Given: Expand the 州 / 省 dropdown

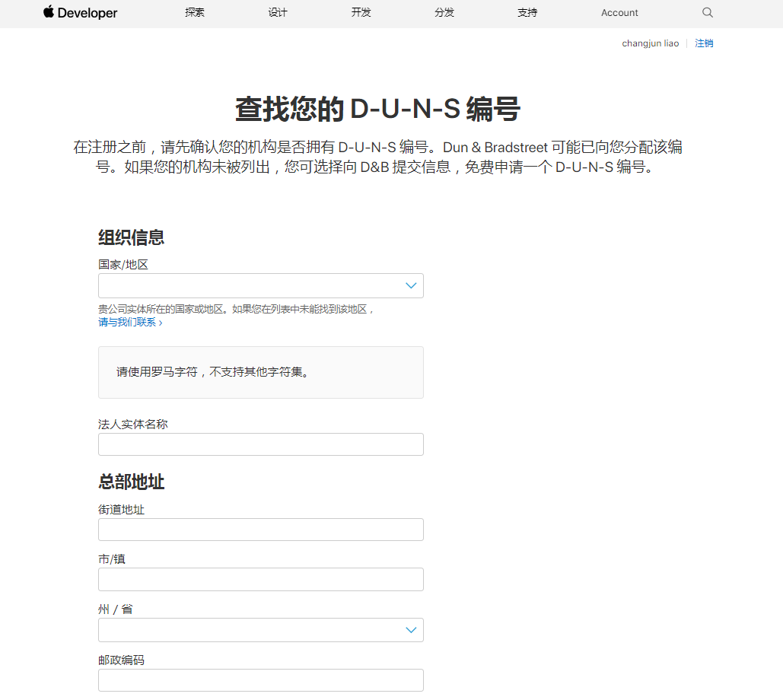Looking at the screenshot, I should point(261,630).
